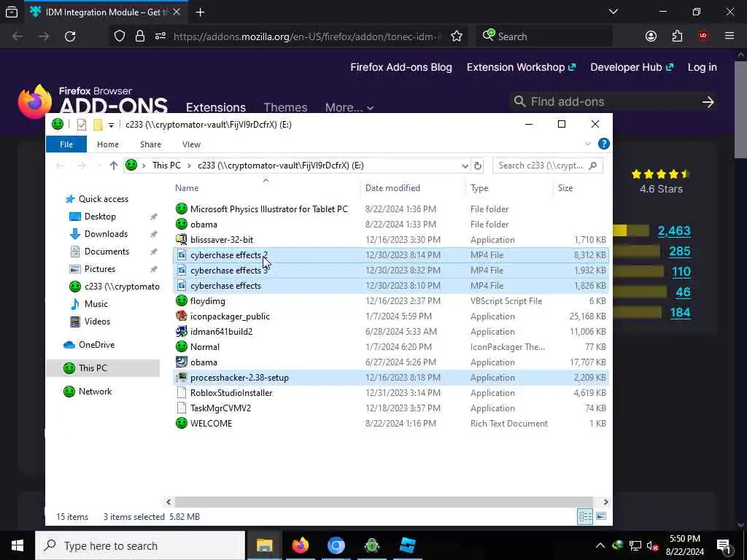Click the Windows Start button
The image size is (747, 560).
(18, 545)
